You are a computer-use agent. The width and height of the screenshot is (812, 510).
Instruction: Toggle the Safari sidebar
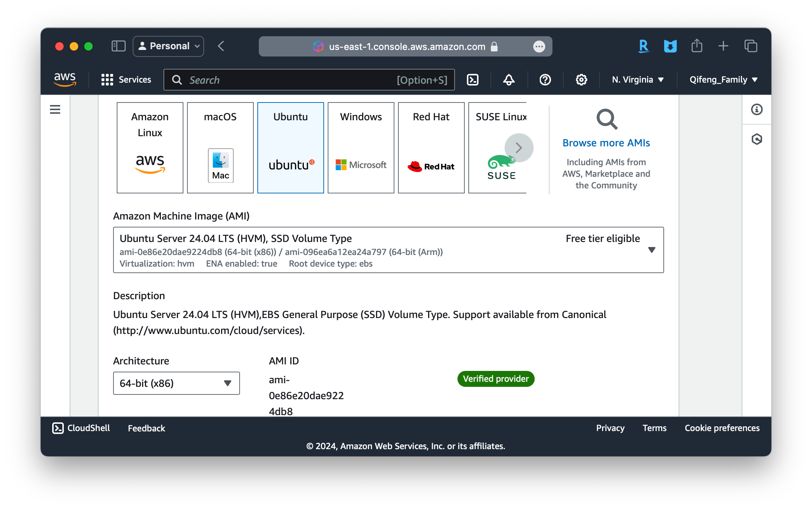[x=119, y=46]
